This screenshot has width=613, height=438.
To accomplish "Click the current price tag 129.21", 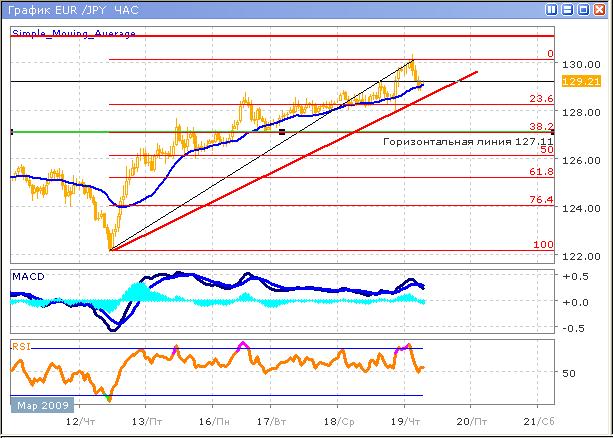I will tap(573, 82).
